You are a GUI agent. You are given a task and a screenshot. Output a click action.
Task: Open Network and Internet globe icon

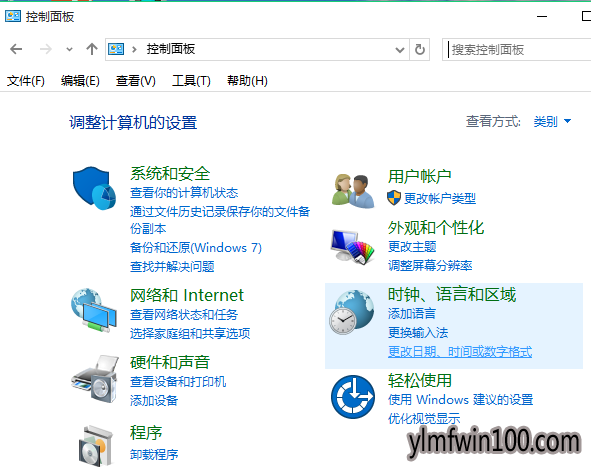[94, 310]
